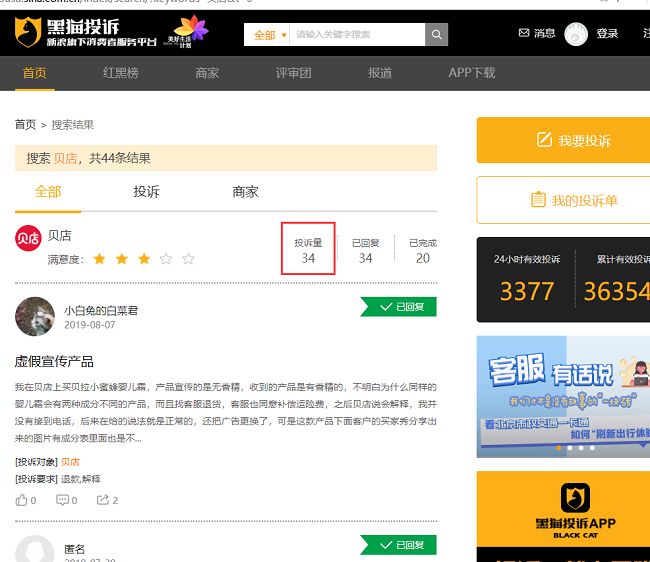Screen dimensions: 650x562
Task: Click the magnifier search icon button
Action: click(436, 34)
